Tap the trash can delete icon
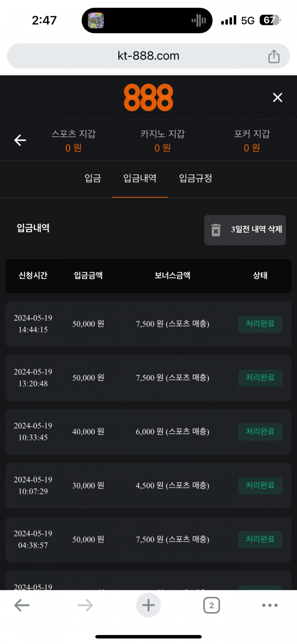 (216, 230)
